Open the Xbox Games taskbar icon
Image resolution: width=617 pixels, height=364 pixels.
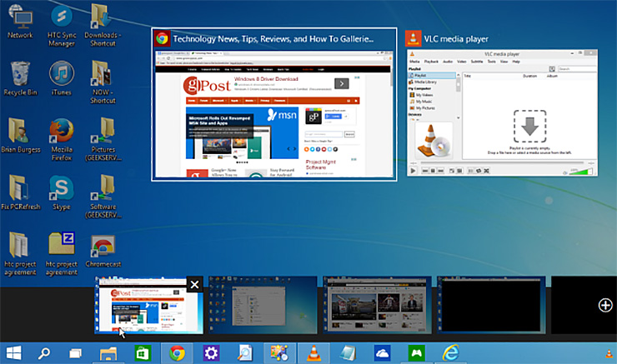pos(416,353)
